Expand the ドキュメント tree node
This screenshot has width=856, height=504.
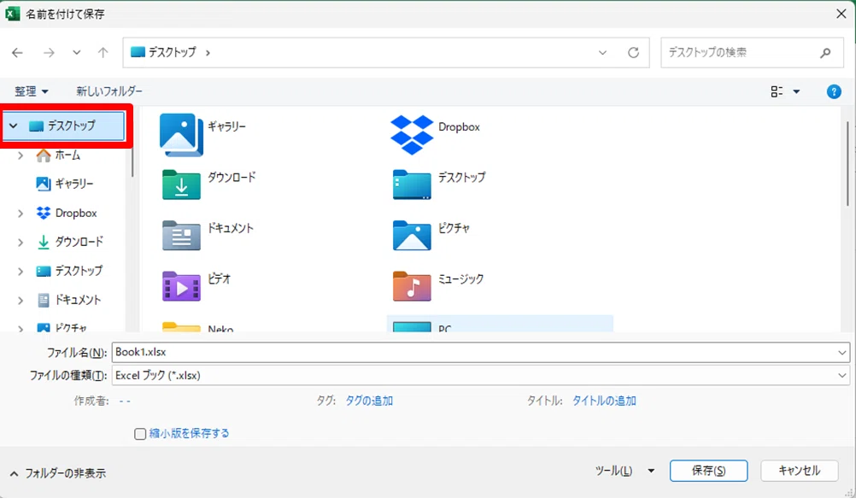click(x=21, y=301)
